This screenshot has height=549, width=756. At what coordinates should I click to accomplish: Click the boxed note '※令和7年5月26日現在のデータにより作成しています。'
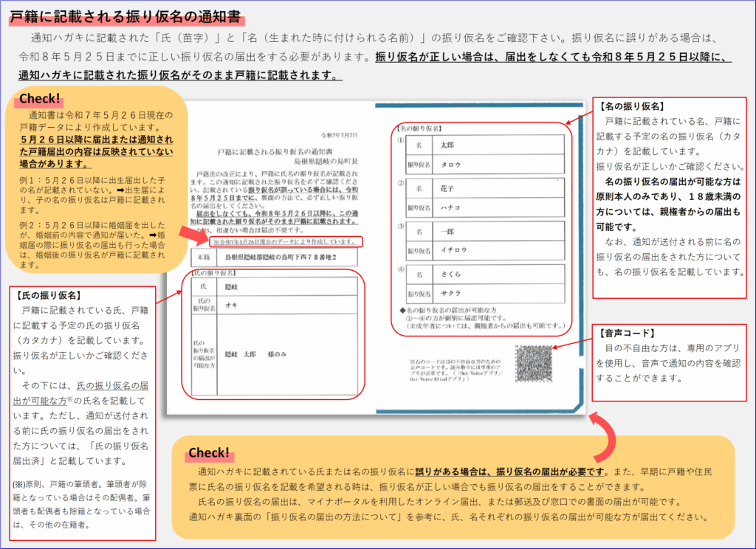[x=286, y=241]
